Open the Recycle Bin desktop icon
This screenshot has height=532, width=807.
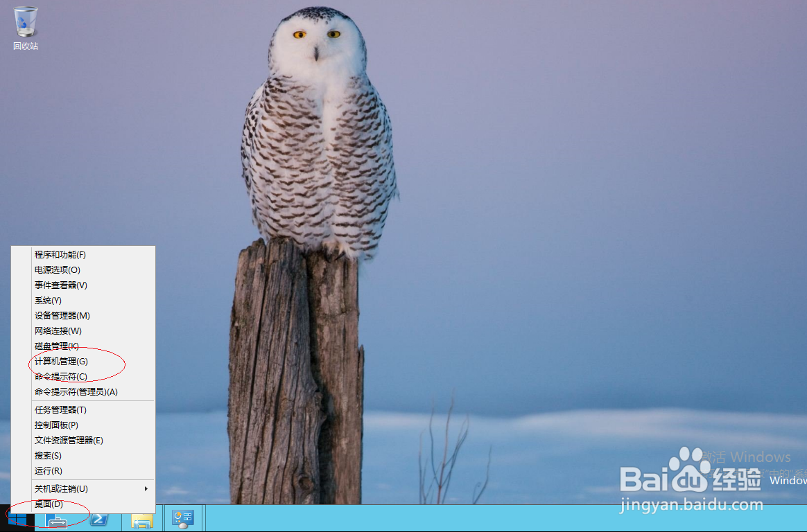tap(25, 28)
